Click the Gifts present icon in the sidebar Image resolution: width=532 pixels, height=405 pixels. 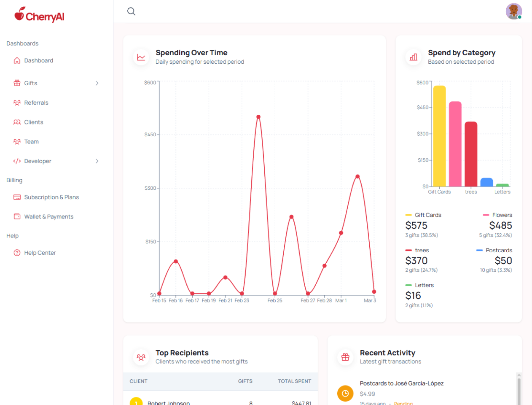[x=17, y=83]
